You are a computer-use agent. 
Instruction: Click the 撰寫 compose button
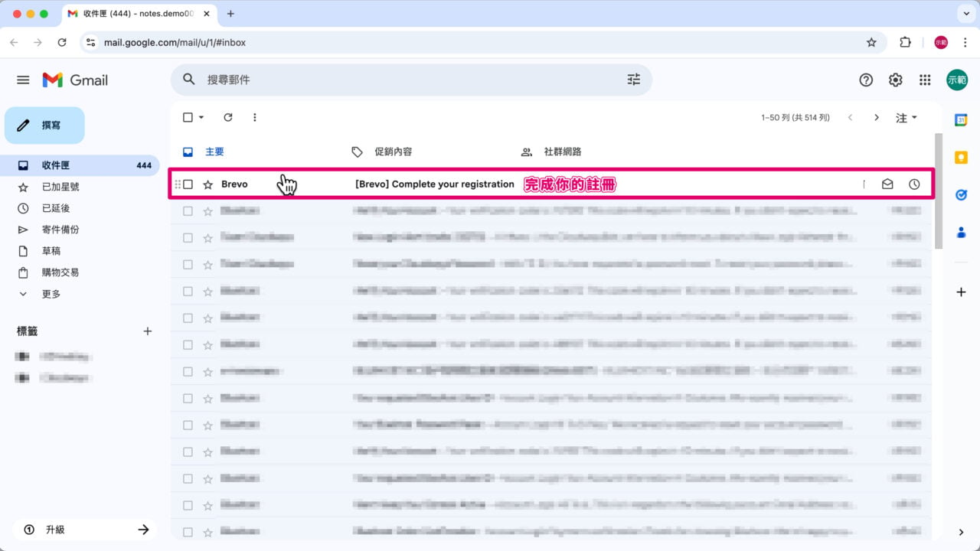[44, 125]
